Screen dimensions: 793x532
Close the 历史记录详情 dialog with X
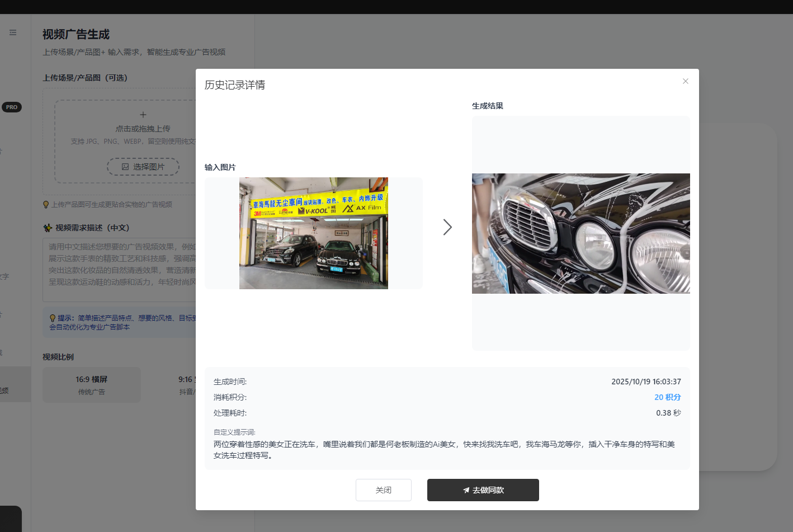pyautogui.click(x=685, y=81)
